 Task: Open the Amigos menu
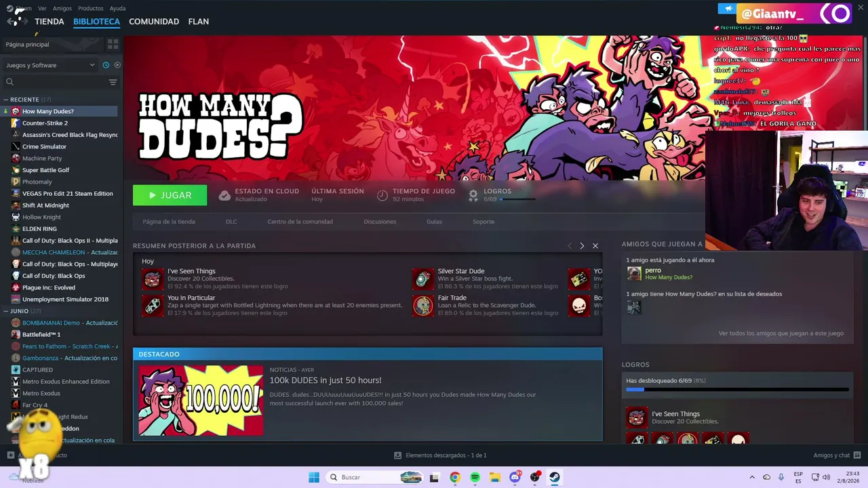coord(62,8)
